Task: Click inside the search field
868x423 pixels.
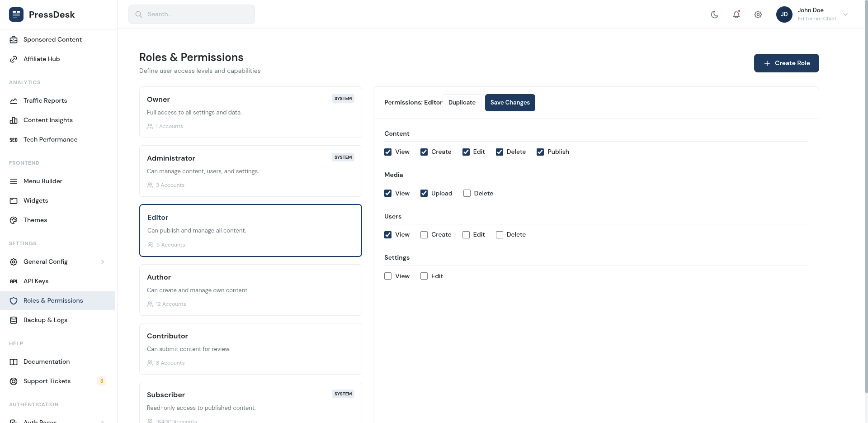Action: coord(191,14)
